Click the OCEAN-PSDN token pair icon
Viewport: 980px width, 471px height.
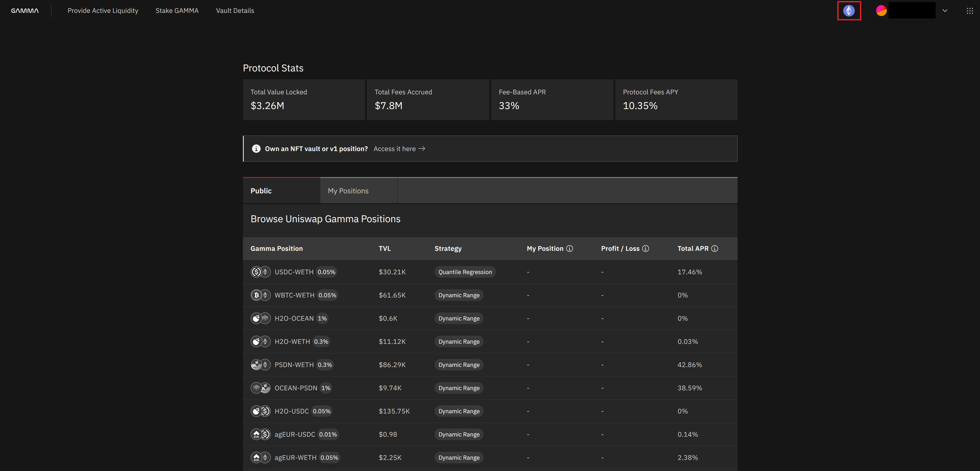(261, 388)
